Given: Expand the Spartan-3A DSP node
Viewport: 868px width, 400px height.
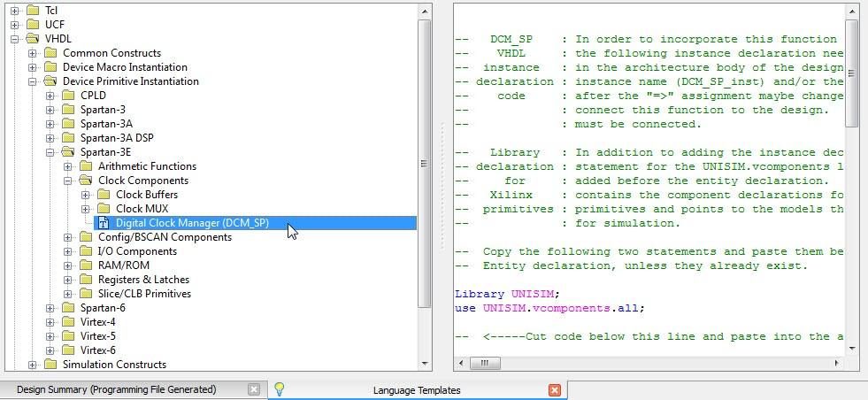Looking at the screenshot, I should pos(50,138).
